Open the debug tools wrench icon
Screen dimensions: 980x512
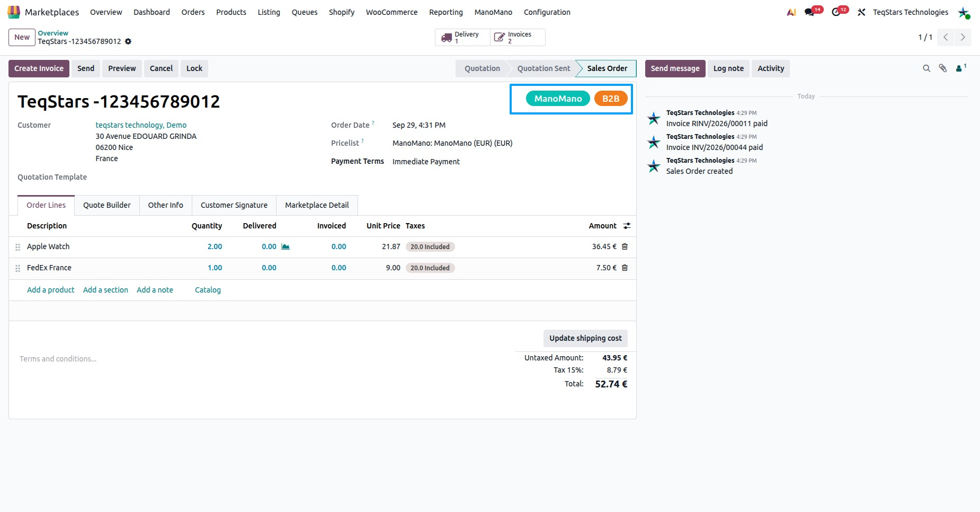[x=861, y=12]
